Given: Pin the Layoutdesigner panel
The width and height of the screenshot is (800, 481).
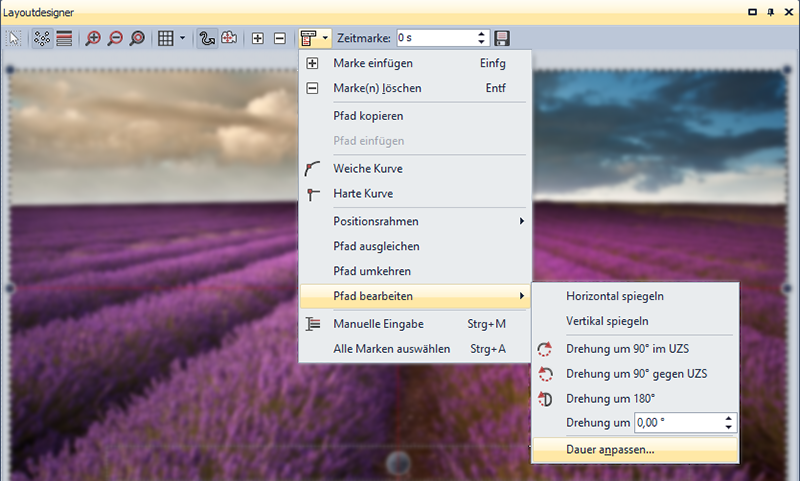Looking at the screenshot, I should 770,12.
